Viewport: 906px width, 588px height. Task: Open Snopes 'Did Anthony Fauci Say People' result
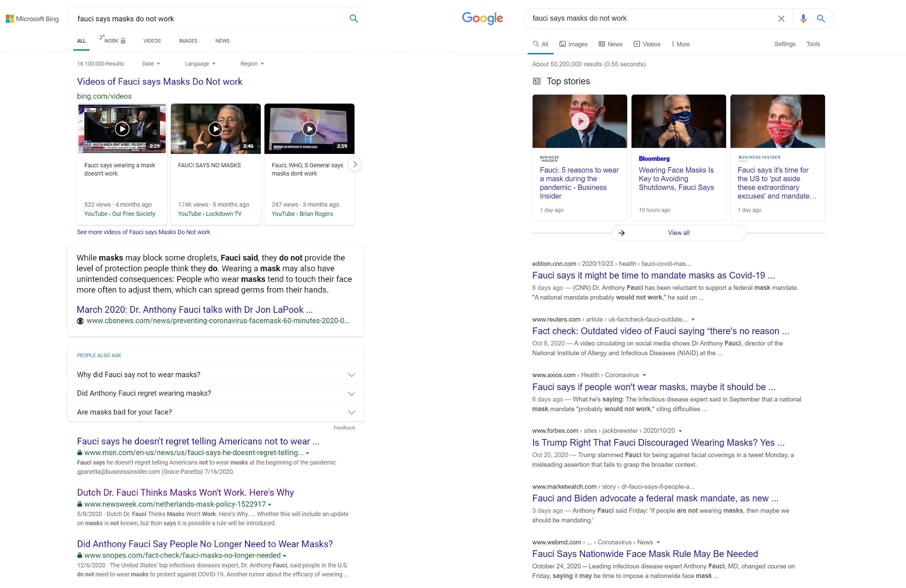pos(205,544)
